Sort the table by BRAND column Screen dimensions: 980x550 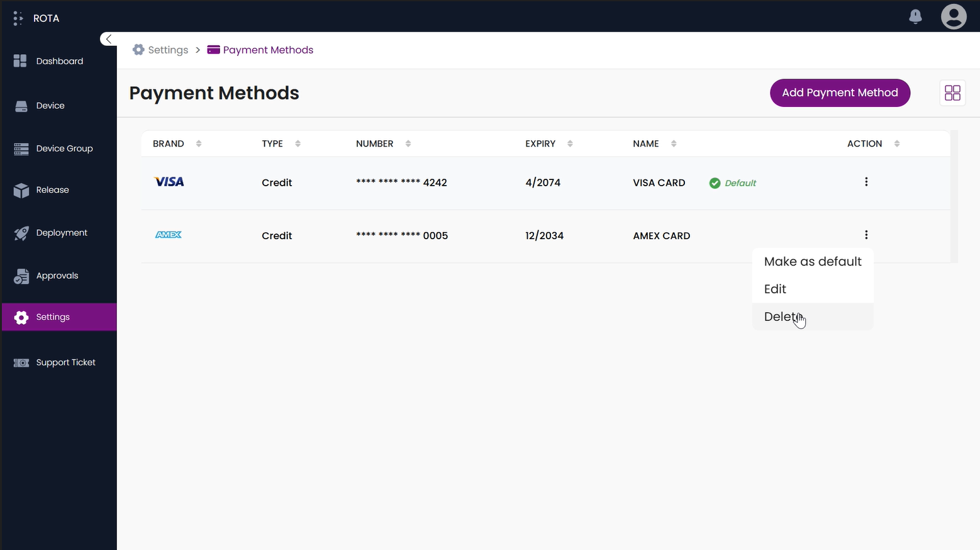(199, 143)
